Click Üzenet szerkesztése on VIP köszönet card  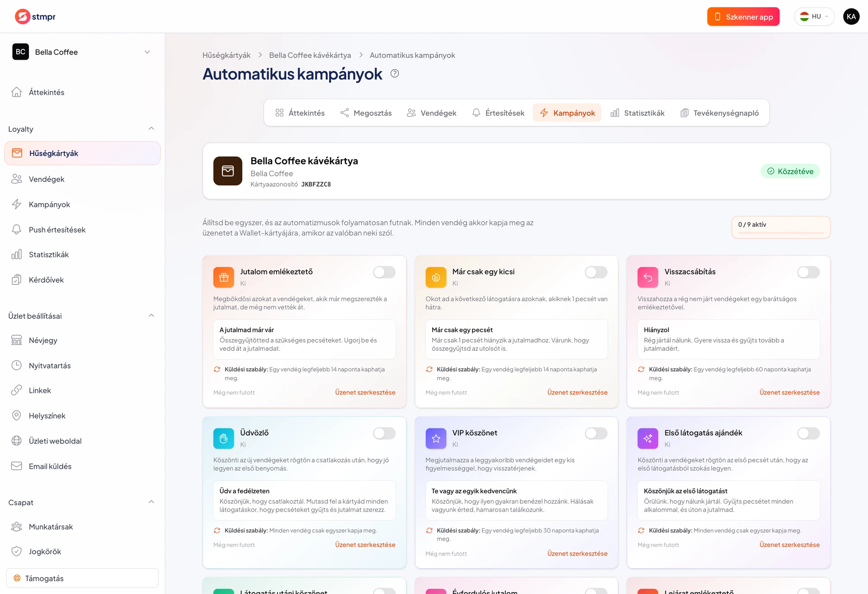577,553
